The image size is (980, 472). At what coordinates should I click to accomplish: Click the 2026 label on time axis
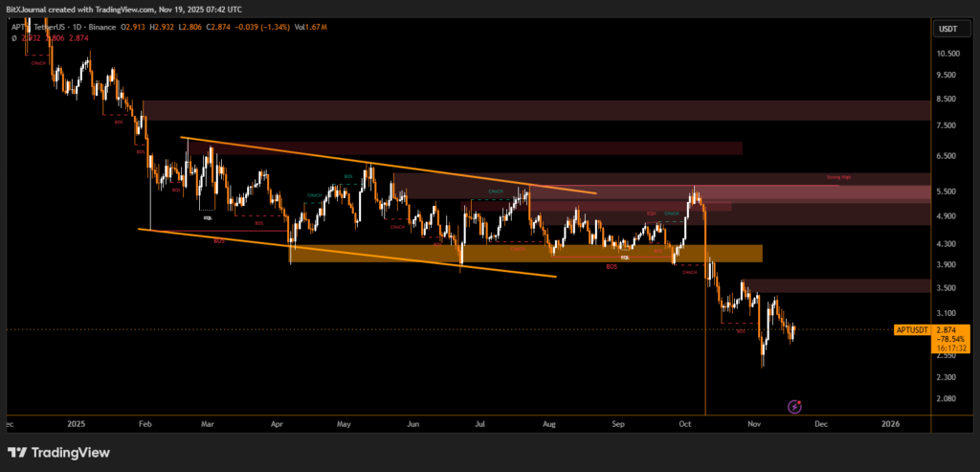(x=889, y=422)
